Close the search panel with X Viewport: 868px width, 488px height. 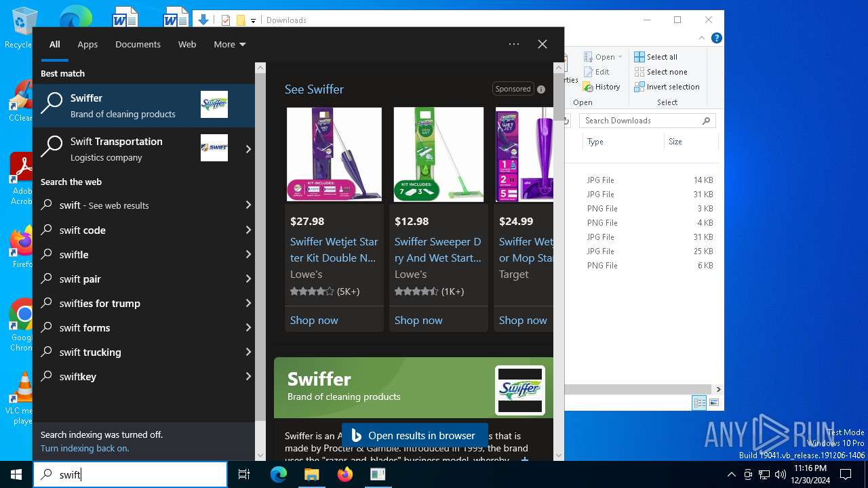(542, 44)
